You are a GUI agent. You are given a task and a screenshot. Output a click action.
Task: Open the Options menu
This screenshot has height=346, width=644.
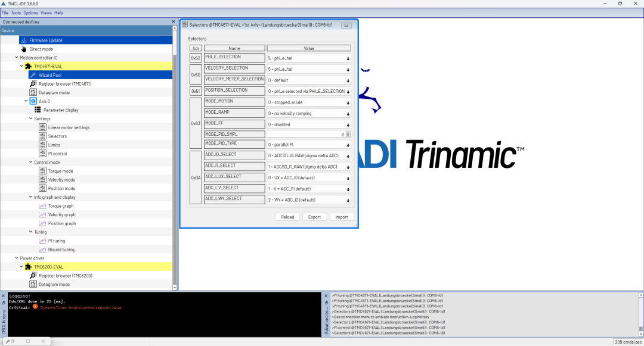coord(30,13)
